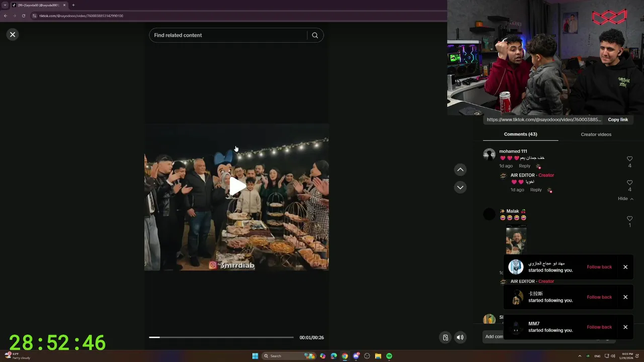This screenshot has width=644, height=362.
Task: Open the weather widget on taskbar
Action: [x=18, y=356]
